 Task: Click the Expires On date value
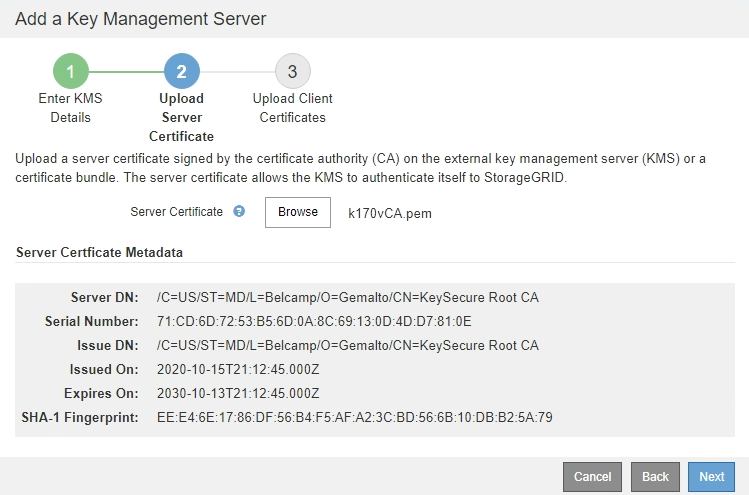coord(238,393)
